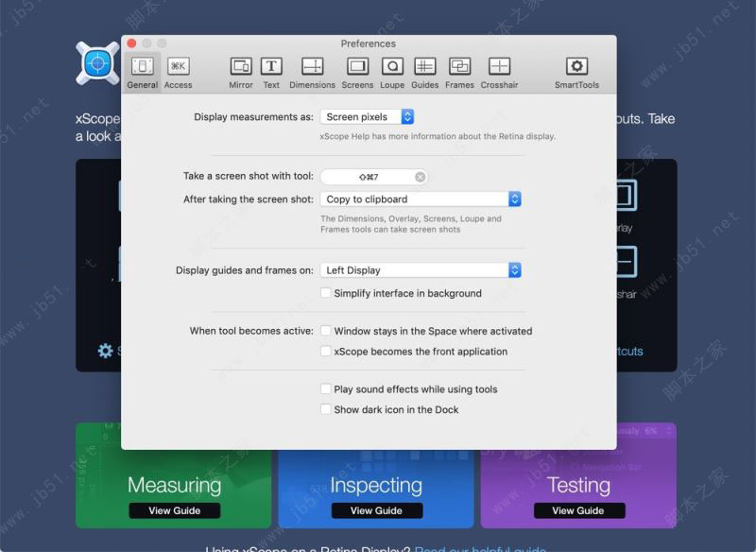Click the Testing card title
Viewport: 756px width, 552px height.
(578, 485)
